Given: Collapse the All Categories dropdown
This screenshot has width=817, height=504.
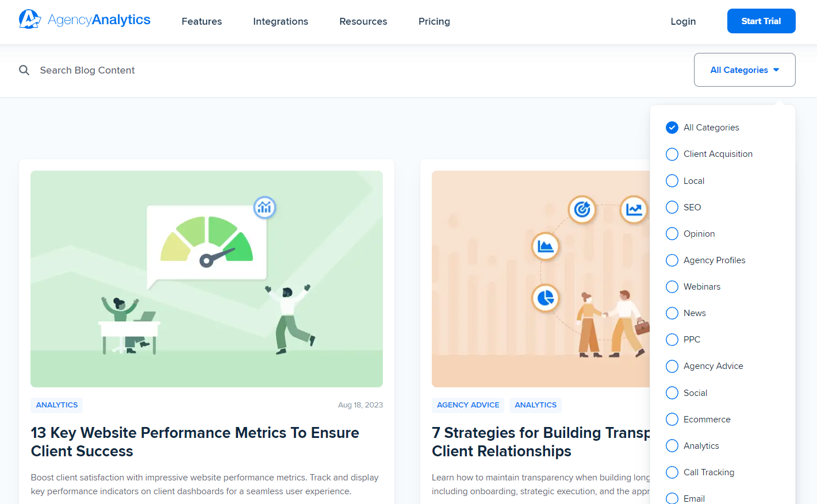Looking at the screenshot, I should [x=744, y=70].
